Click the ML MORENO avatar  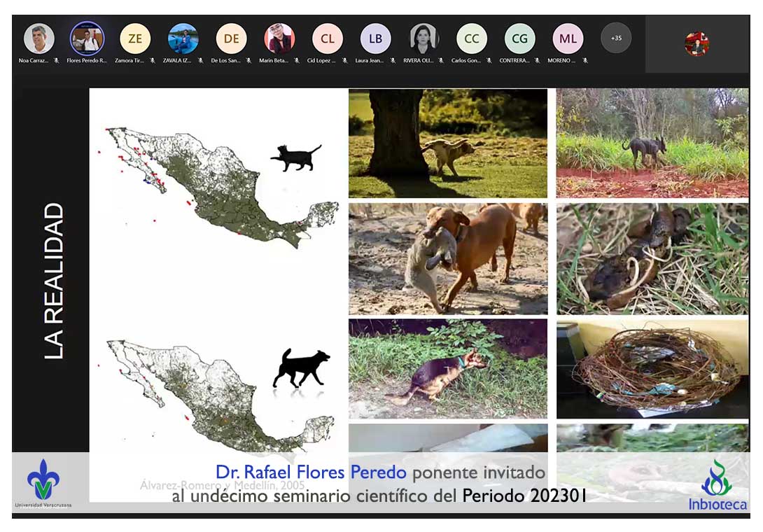click(x=568, y=39)
